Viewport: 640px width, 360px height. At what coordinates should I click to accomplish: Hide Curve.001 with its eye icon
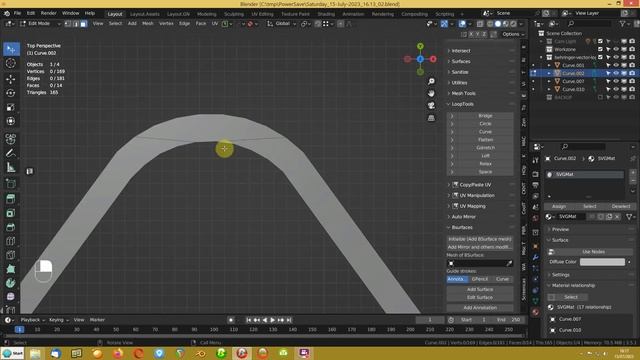616,65
